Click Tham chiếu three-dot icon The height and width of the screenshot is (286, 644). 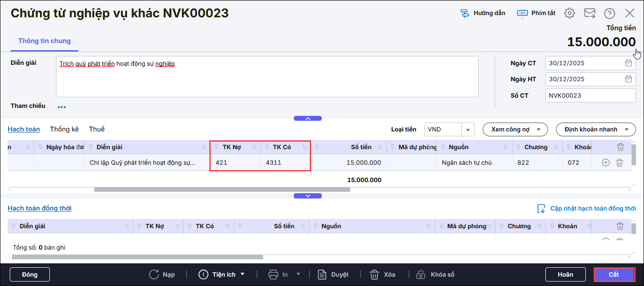pos(62,107)
